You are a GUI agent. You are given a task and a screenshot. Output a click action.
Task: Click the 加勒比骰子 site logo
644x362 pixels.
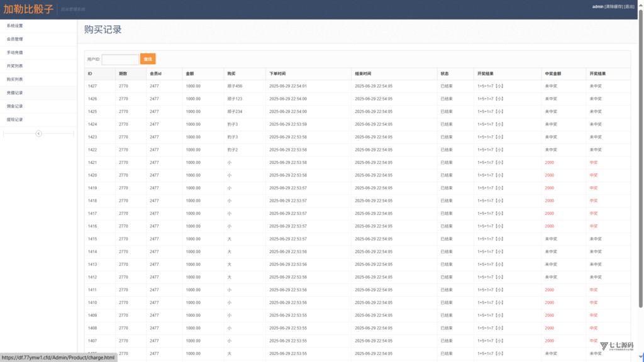(28, 9)
